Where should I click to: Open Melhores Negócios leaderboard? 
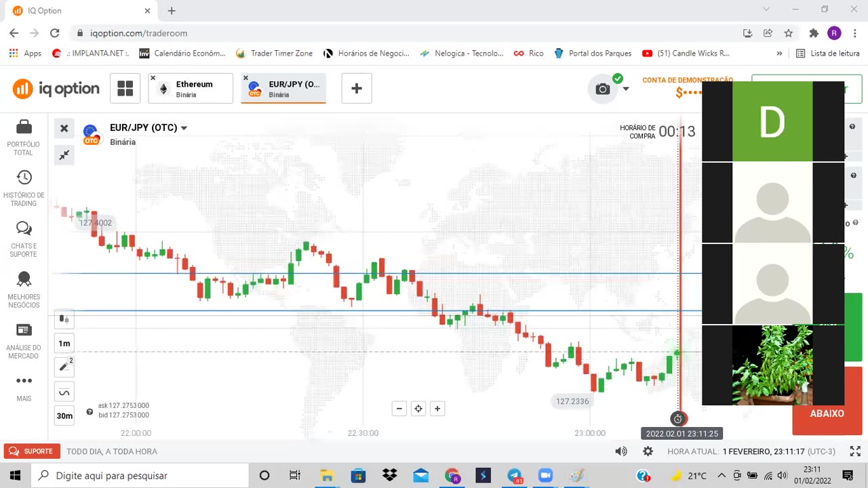(24, 290)
